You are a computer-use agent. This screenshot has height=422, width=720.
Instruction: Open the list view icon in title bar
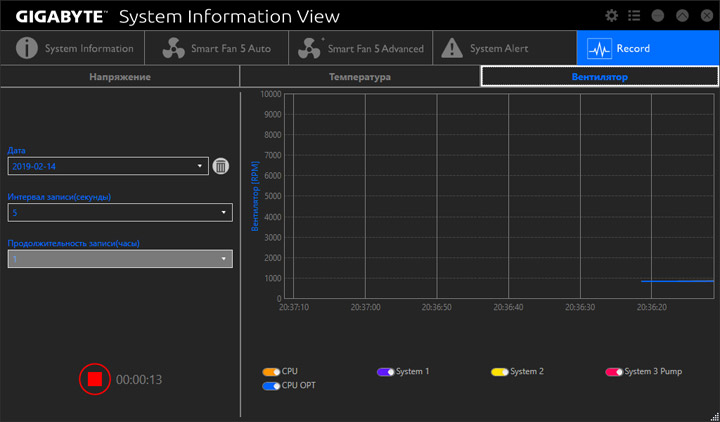(x=634, y=16)
